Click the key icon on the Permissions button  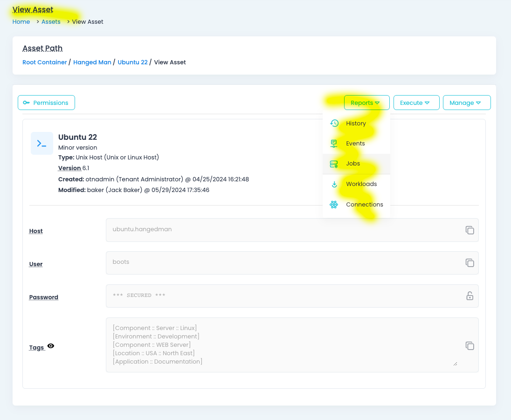27,103
